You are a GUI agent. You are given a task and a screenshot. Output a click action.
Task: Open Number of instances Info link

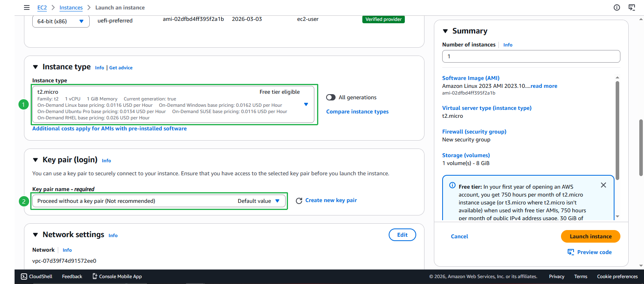(508, 45)
